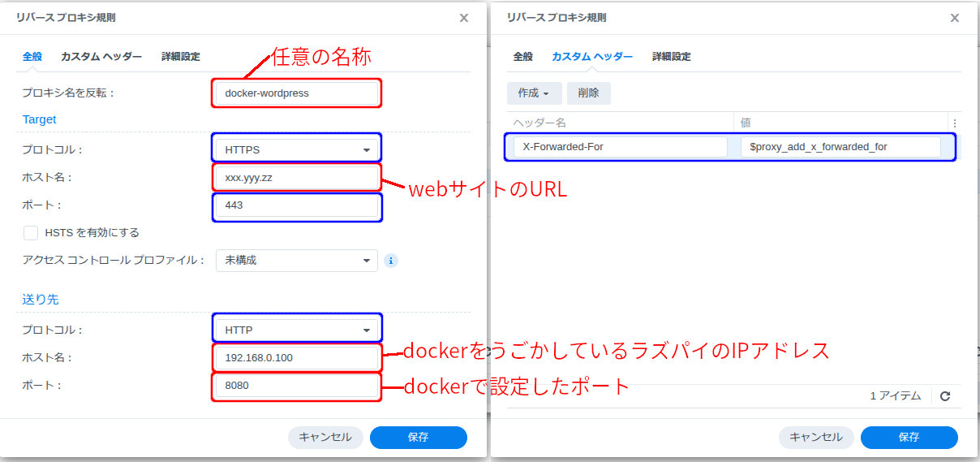Switch to カスタム ヘッダー tab in left dialog
980x462 pixels.
pos(101,57)
